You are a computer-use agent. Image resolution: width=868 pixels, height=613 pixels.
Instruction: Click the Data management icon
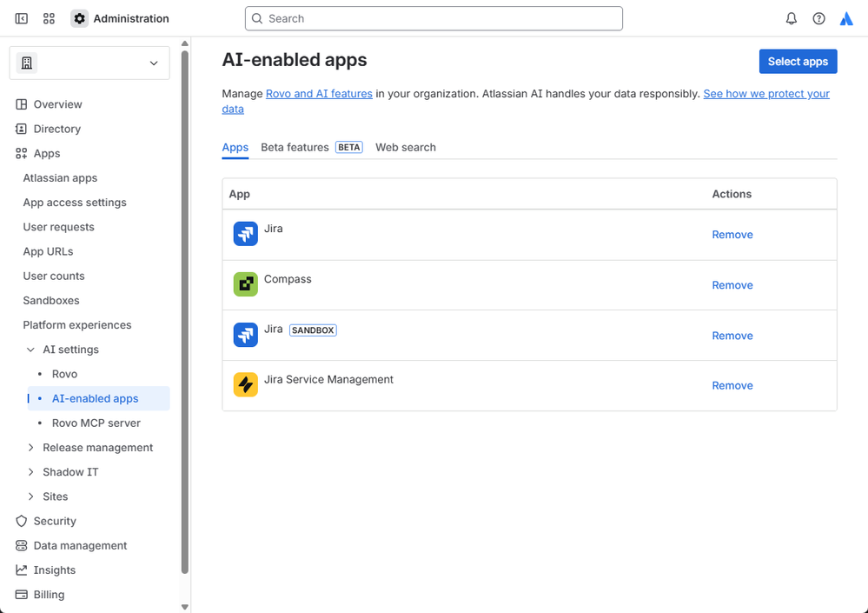pyautogui.click(x=21, y=545)
